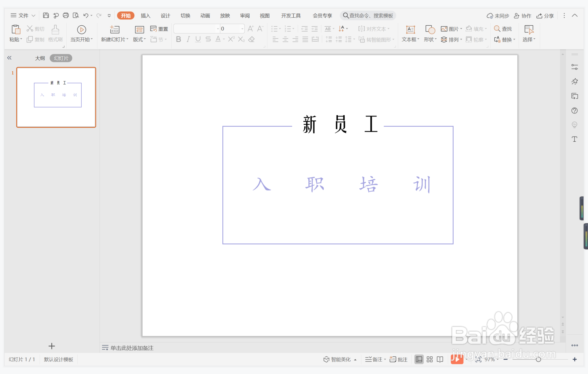Viewport: 588px width, 374px height.
Task: Open the 文件 file menu
Action: tap(23, 15)
